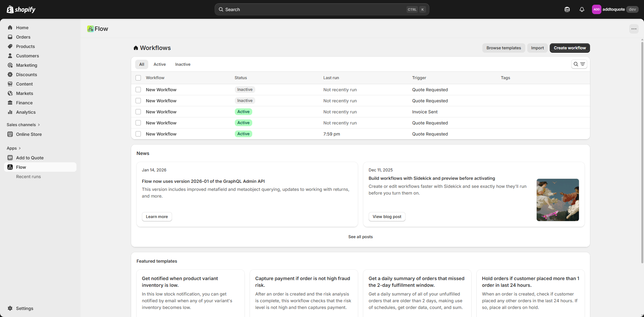This screenshot has height=317, width=644.
Task: Navigate to Discounts
Action: click(x=26, y=74)
